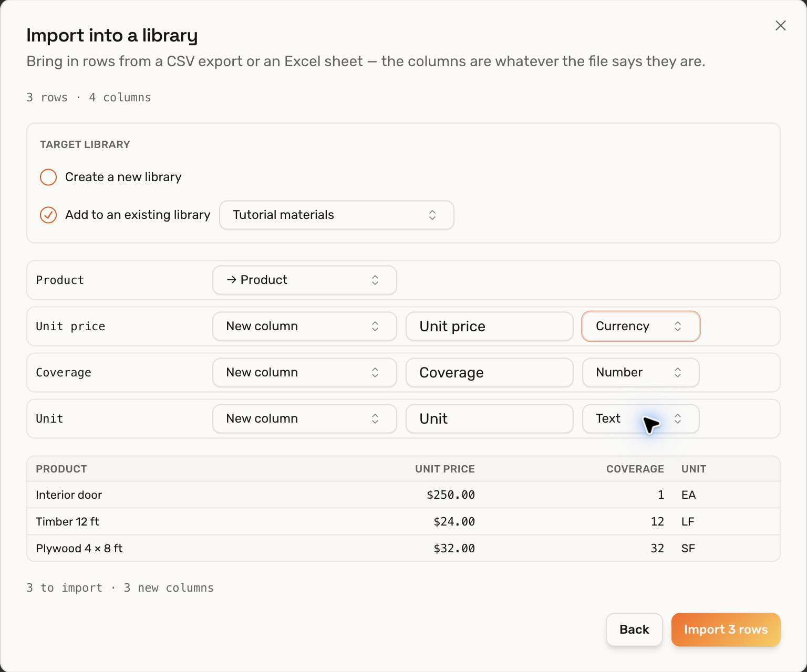This screenshot has width=807, height=672.
Task: Click the Coverage source column label
Action: [64, 372]
